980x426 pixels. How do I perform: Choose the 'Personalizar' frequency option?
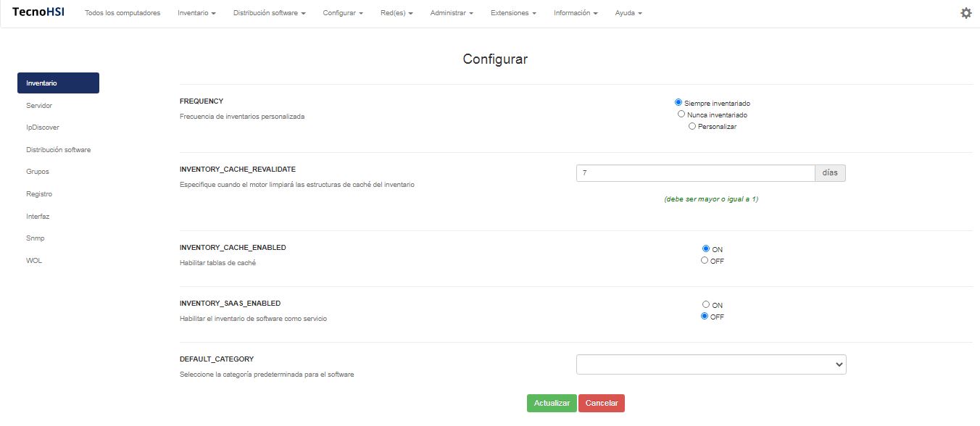coord(692,126)
